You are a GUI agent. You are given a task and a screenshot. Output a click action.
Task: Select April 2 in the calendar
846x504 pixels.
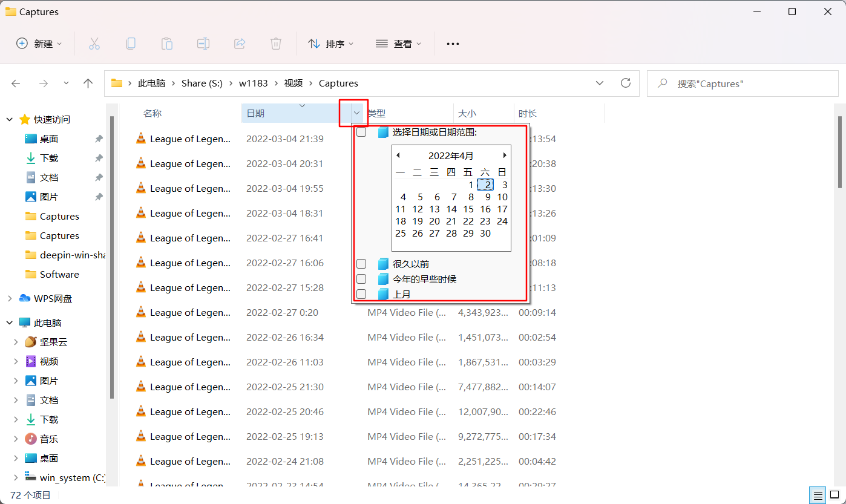click(x=487, y=185)
